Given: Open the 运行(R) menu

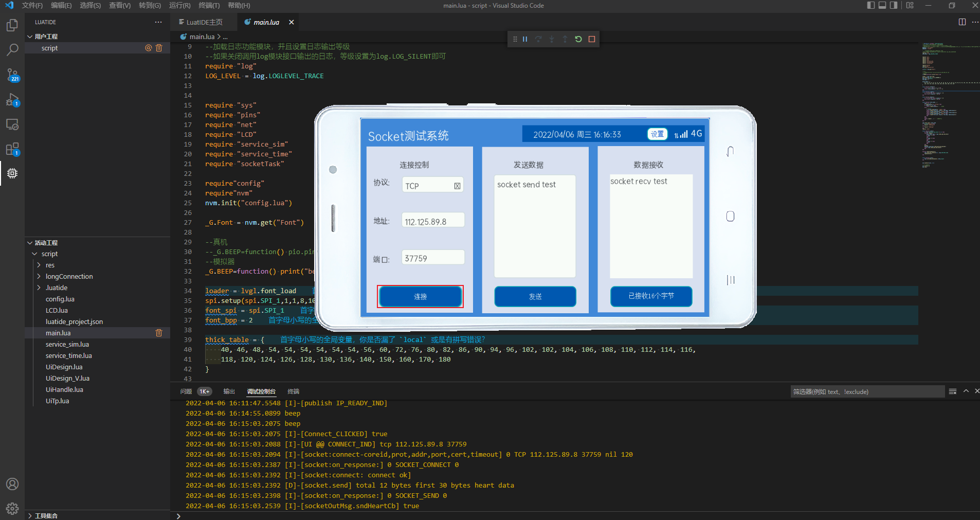Looking at the screenshot, I should tap(179, 5).
